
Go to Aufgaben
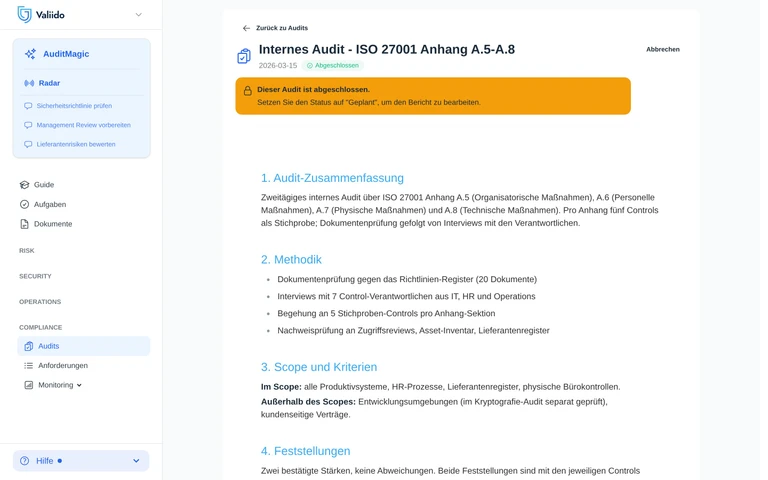[49, 204]
